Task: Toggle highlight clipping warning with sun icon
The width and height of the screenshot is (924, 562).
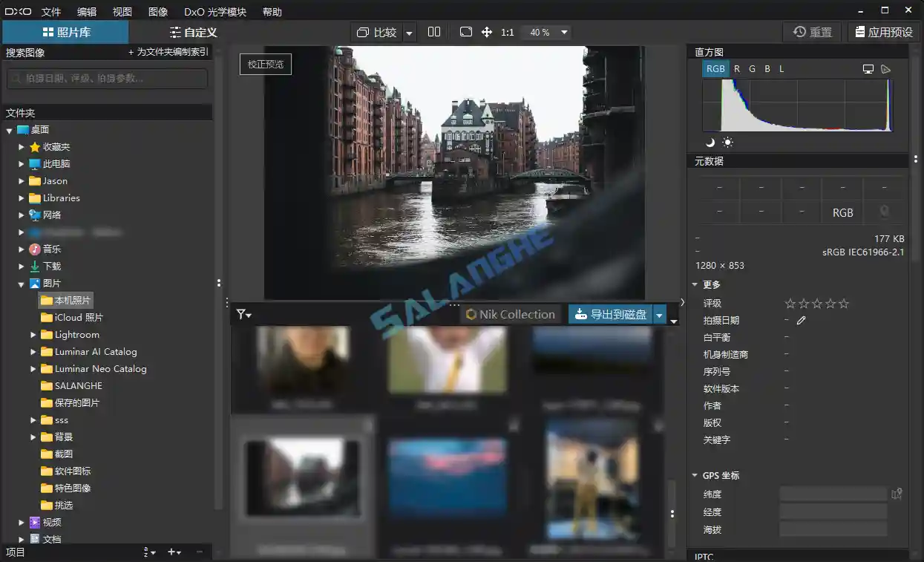Action: (x=728, y=142)
